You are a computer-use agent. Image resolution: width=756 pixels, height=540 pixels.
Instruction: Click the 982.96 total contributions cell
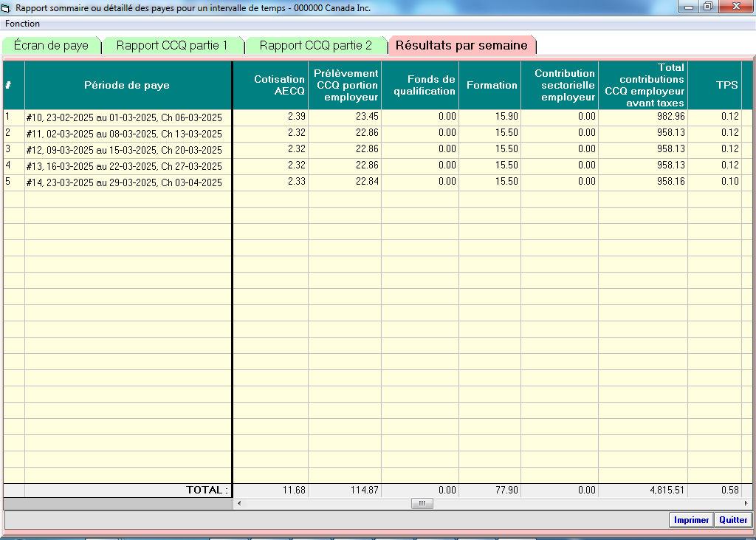point(642,117)
